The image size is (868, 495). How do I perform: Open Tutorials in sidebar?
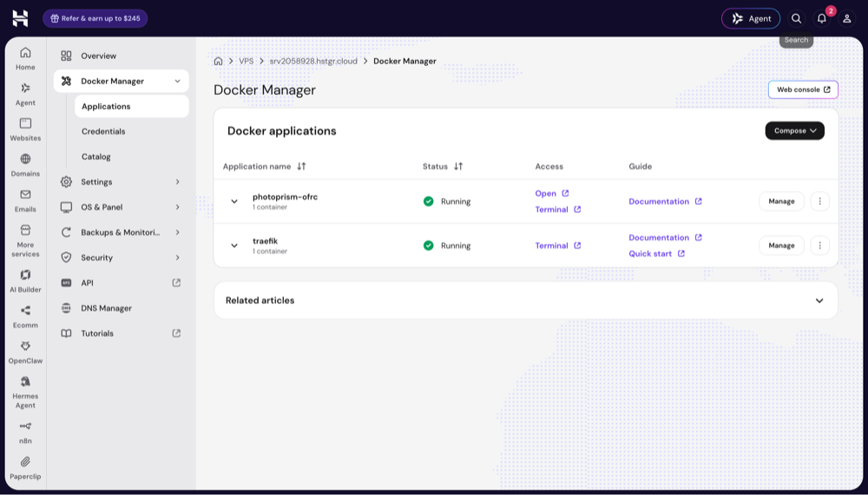click(122, 333)
